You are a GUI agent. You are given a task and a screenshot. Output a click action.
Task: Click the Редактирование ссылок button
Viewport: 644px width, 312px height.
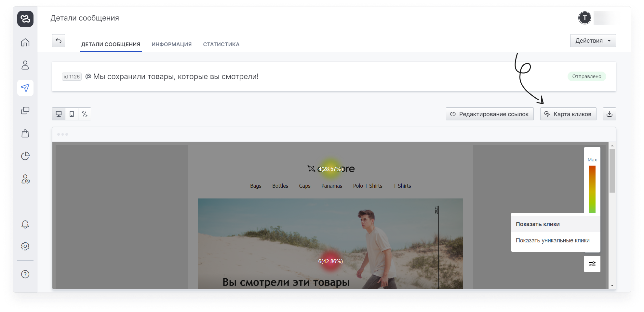tap(490, 114)
